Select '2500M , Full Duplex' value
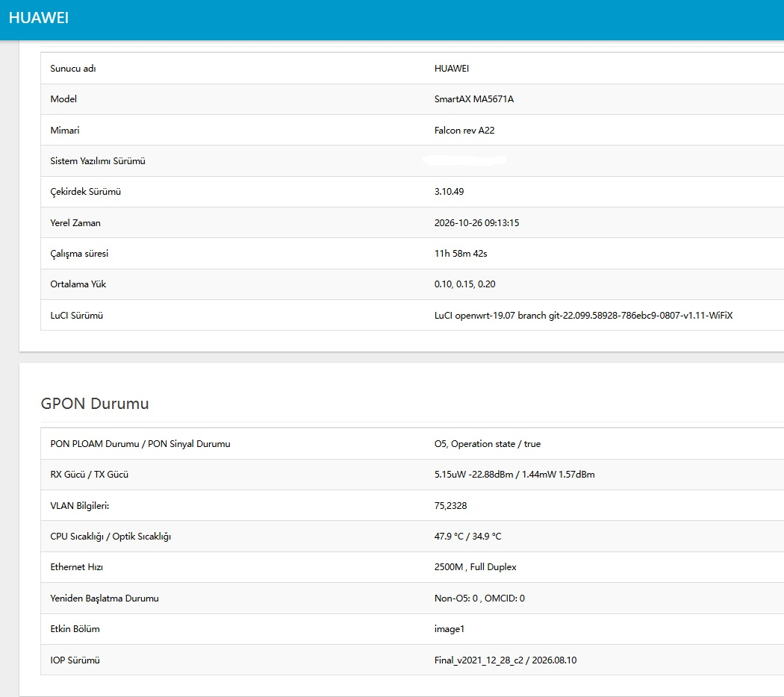784x697 pixels. tap(475, 566)
